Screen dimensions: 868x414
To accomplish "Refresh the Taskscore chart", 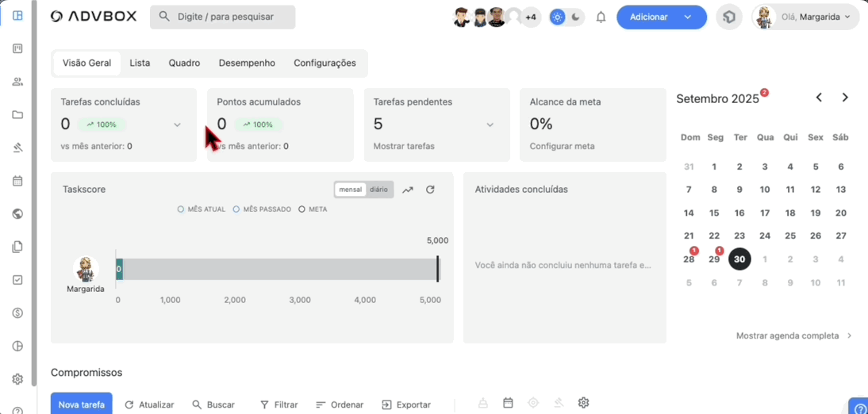I will [x=430, y=190].
